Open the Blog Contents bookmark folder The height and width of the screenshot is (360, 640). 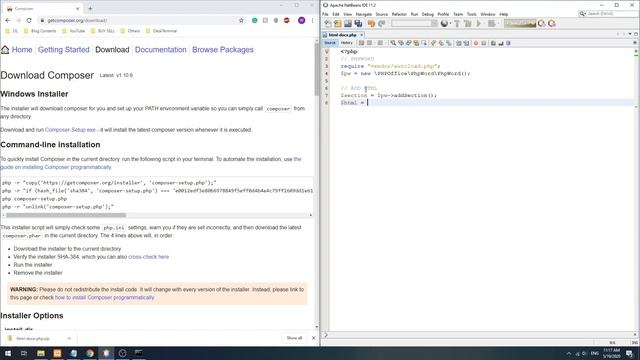[40, 31]
